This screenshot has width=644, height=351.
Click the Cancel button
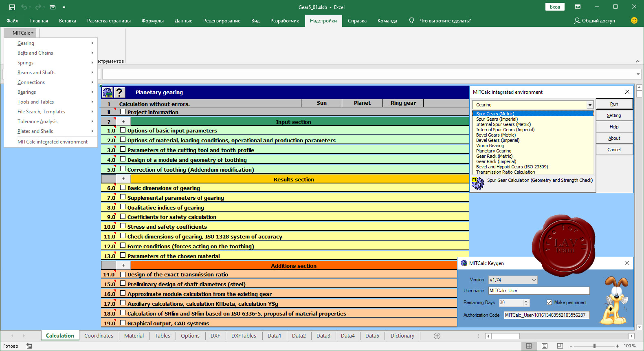coord(614,150)
